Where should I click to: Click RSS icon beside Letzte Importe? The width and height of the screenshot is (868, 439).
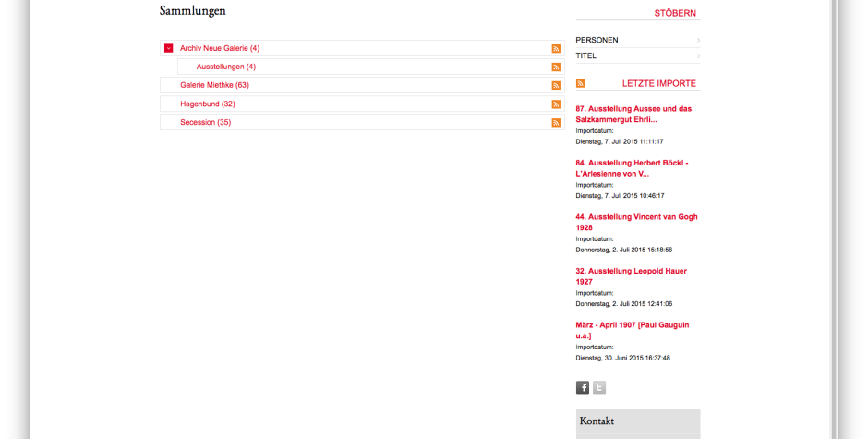tap(580, 83)
